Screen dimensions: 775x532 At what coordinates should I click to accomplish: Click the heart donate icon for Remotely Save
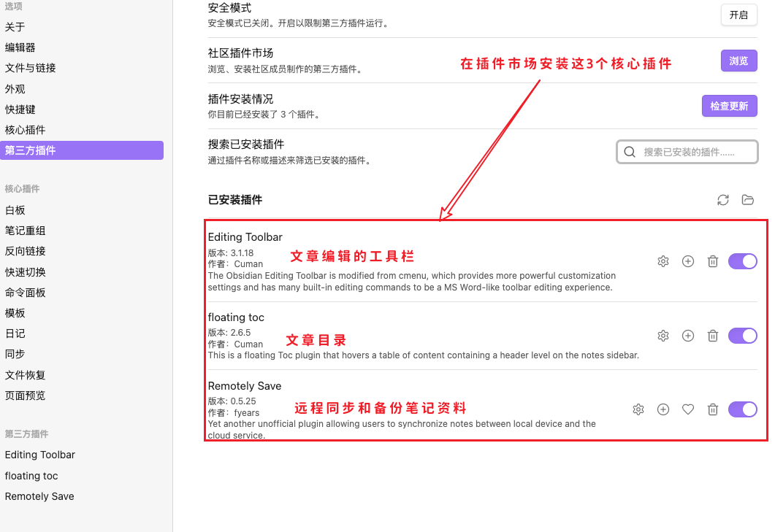pos(687,409)
